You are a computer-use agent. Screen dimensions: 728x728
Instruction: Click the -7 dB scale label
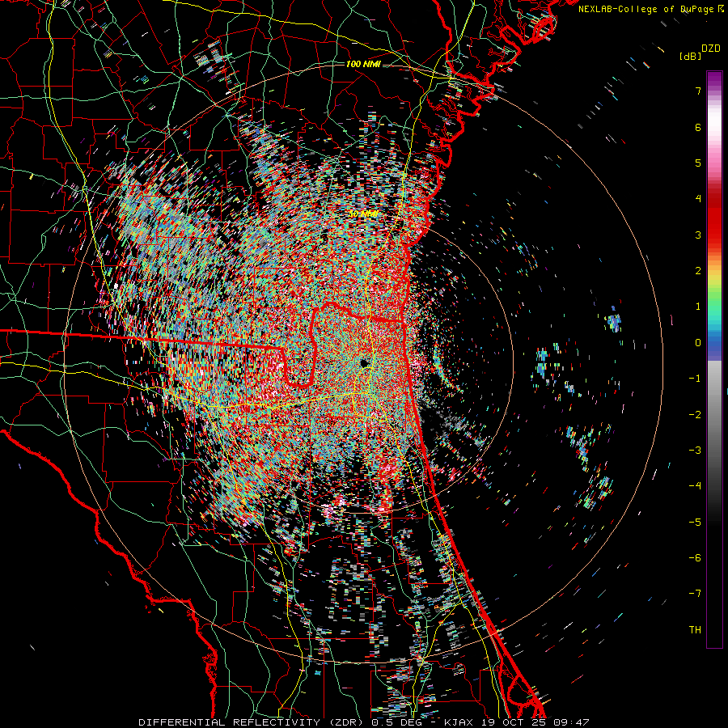695,594
